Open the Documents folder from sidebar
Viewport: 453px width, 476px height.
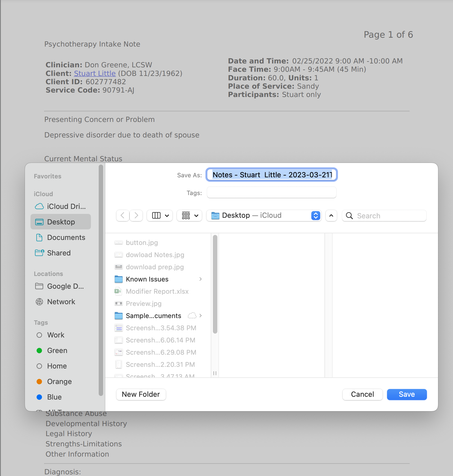coord(66,237)
